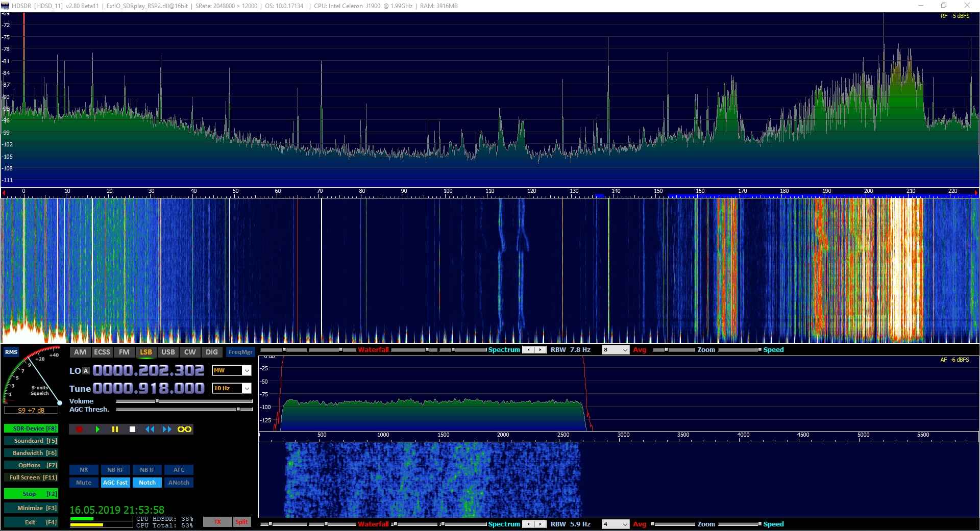Click upper RBW right arrow stepper

click(540, 350)
